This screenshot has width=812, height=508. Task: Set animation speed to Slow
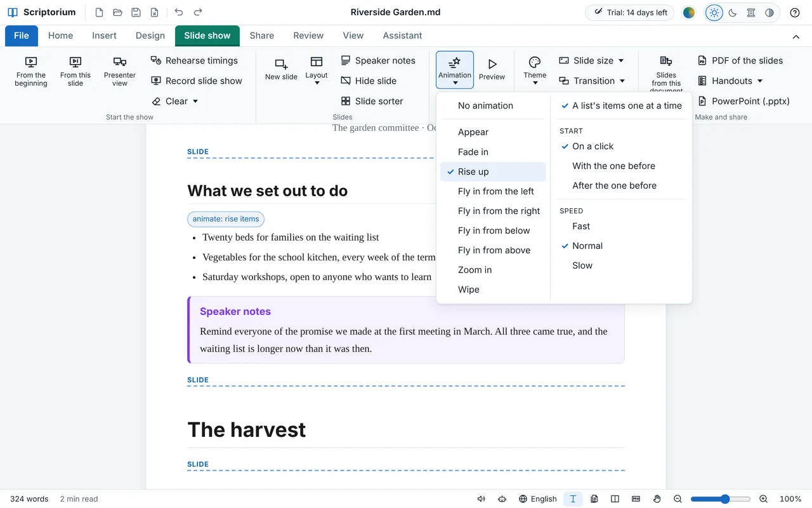(x=622, y=265)
